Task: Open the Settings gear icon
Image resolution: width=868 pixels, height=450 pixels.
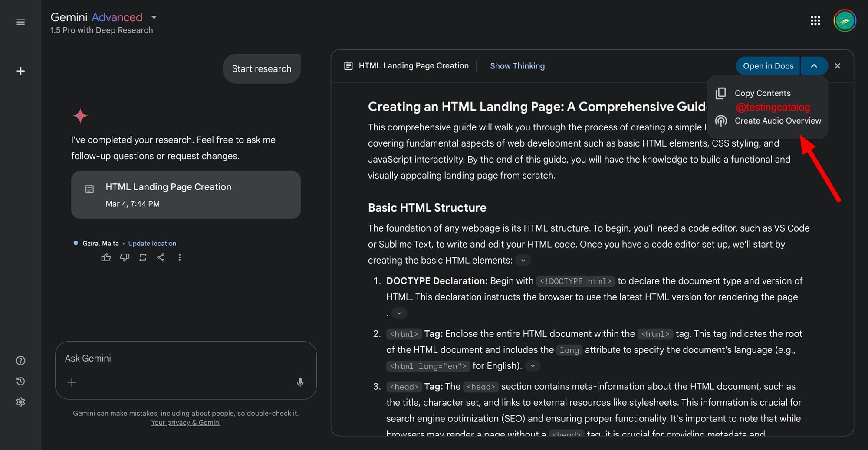Action: pyautogui.click(x=20, y=402)
